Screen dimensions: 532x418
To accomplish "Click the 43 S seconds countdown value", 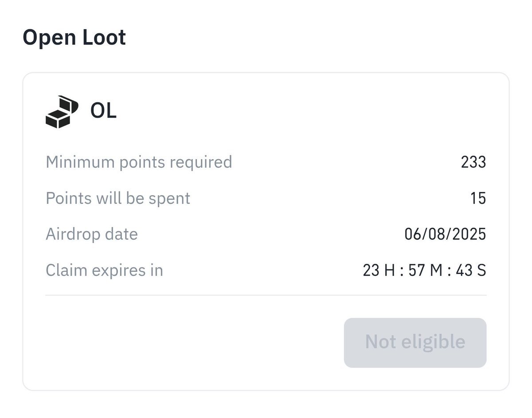I will click(471, 270).
